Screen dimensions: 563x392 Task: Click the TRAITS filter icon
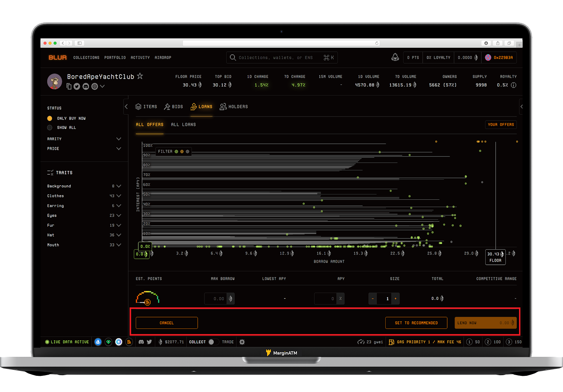pos(50,173)
